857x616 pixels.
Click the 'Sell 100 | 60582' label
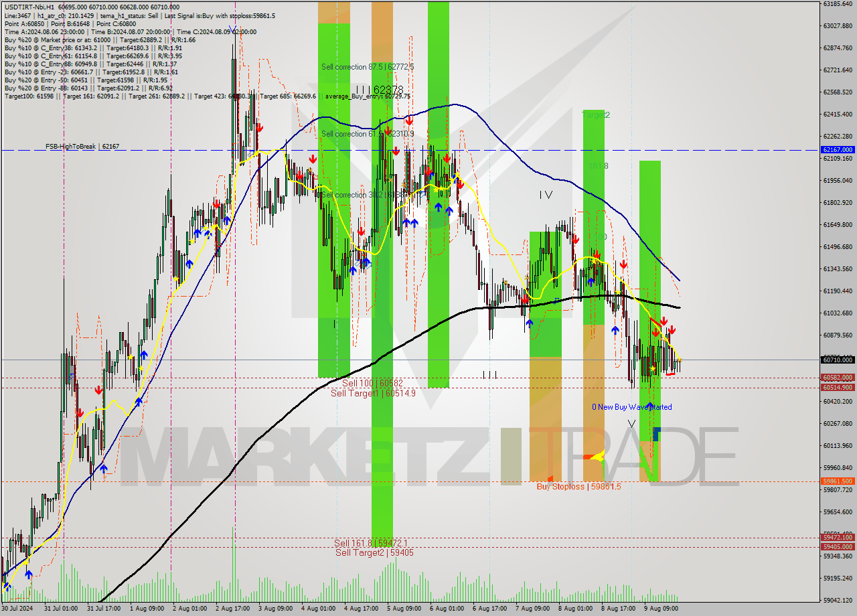pyautogui.click(x=372, y=383)
